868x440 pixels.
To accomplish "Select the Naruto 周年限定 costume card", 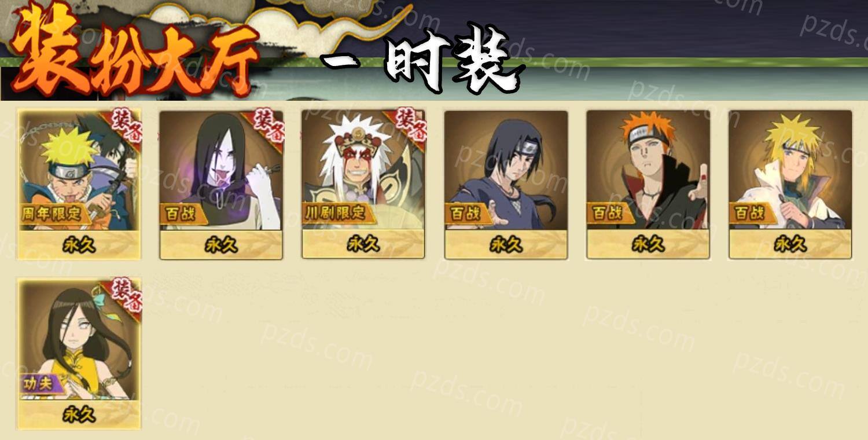I will pos(79,184).
